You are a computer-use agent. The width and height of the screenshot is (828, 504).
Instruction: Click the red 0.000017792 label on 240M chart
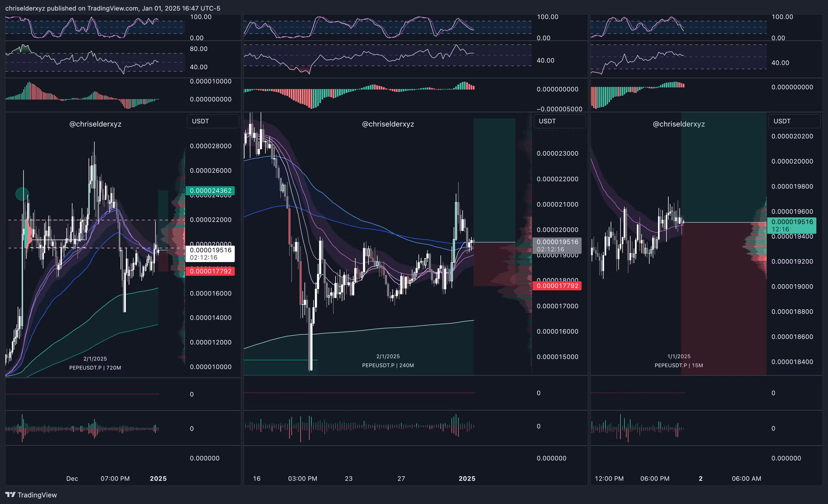[x=557, y=286]
